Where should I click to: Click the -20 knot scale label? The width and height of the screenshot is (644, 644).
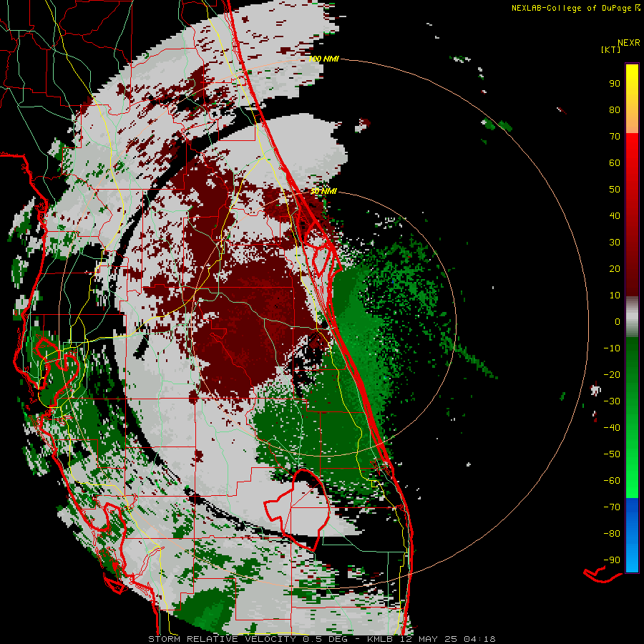pyautogui.click(x=612, y=375)
